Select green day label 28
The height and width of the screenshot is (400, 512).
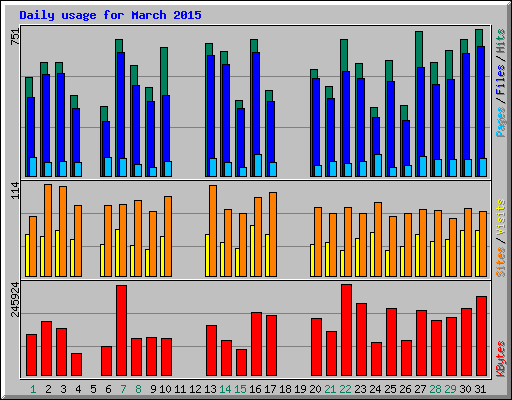click(435, 389)
